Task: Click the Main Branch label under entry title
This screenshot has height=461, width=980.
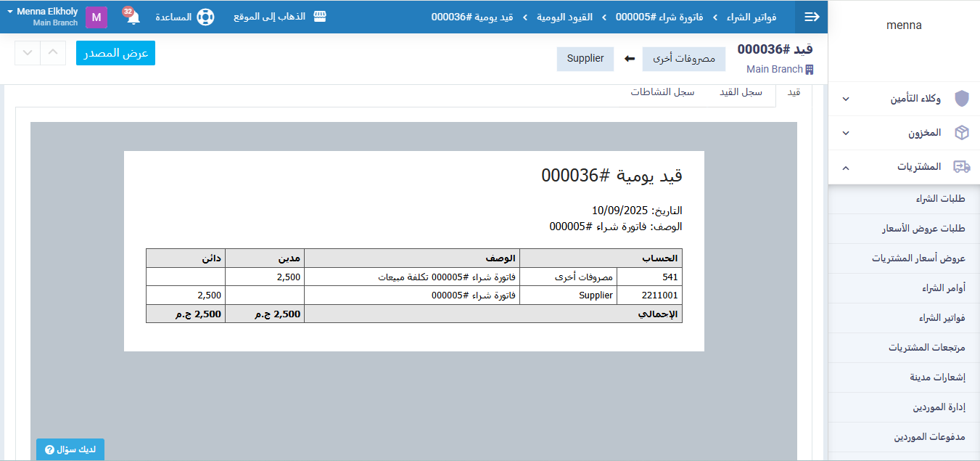Action: pos(774,70)
